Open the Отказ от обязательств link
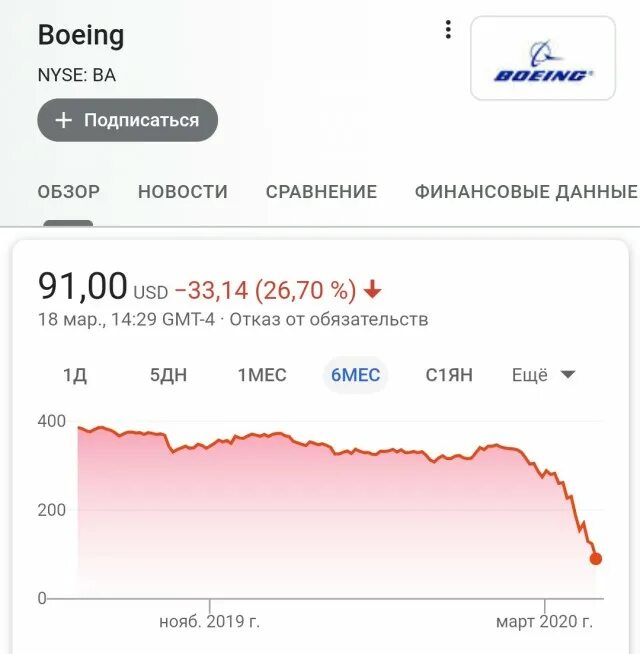Screen dimensions: 640x654 (x=329, y=319)
